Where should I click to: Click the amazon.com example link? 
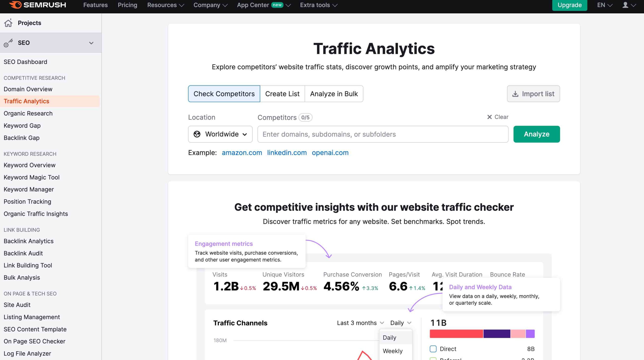coord(242,152)
